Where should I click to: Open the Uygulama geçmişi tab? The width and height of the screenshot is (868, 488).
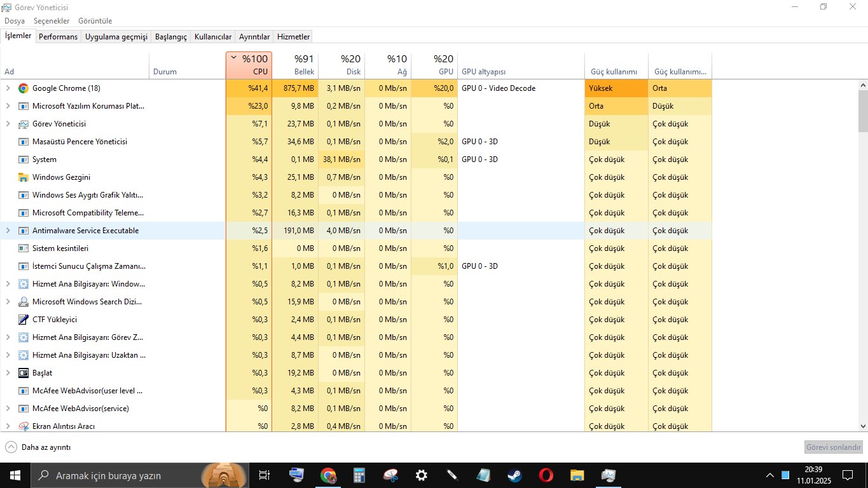point(116,37)
